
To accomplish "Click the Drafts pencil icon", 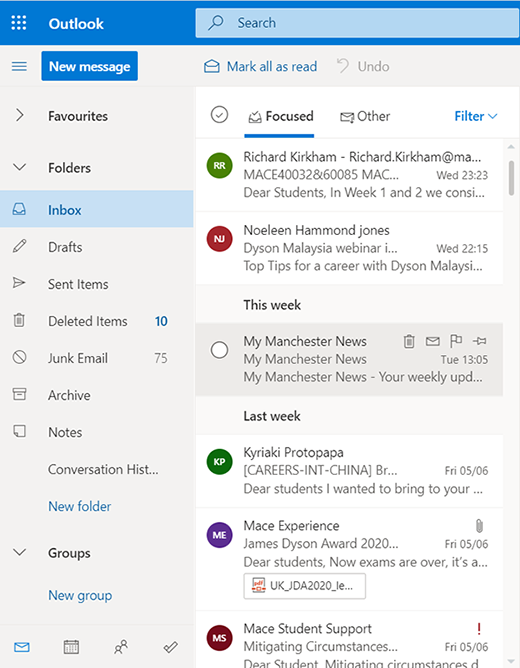I will [x=19, y=246].
